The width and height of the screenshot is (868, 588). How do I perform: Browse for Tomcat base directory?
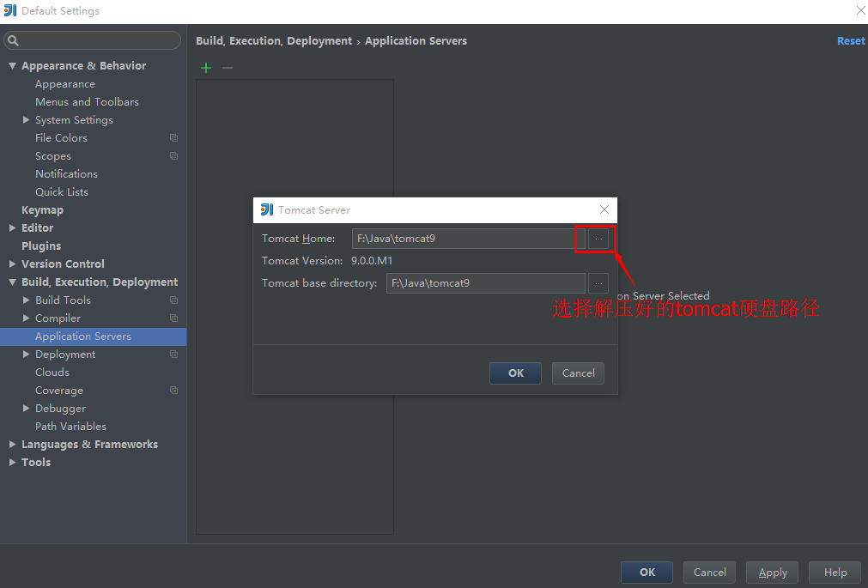pyautogui.click(x=598, y=283)
